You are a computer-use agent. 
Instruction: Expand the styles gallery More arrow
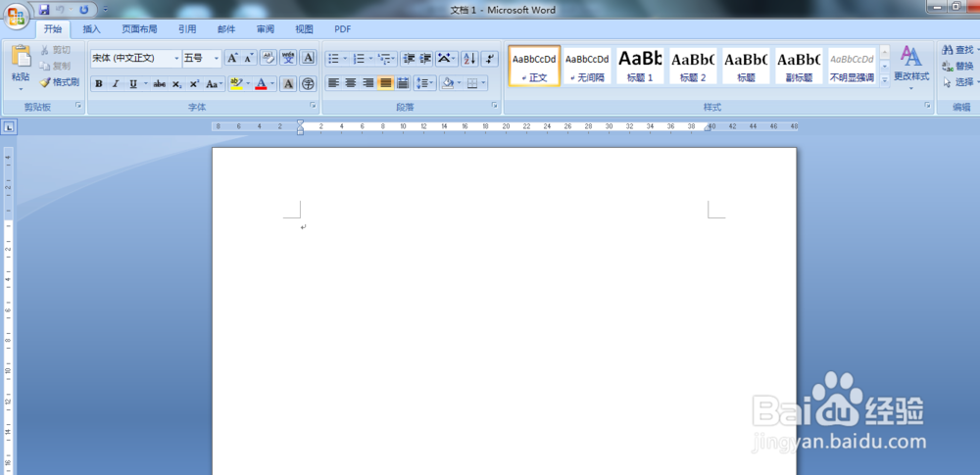pos(884,80)
